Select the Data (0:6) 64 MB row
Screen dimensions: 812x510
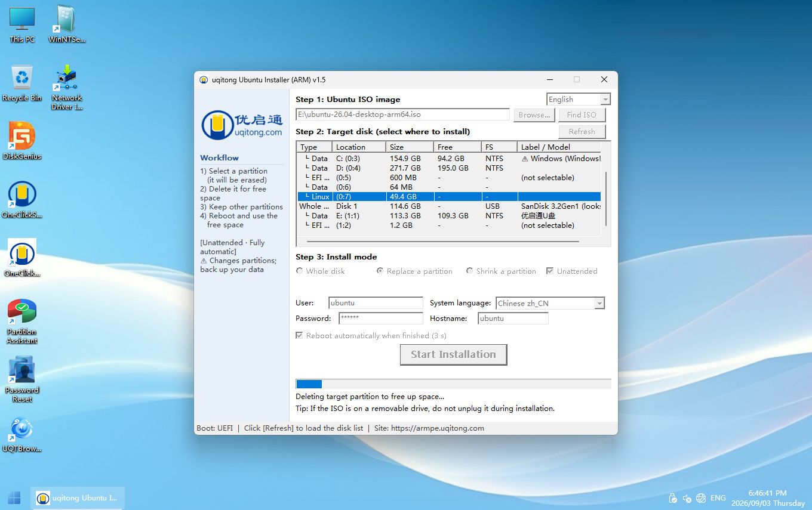coord(449,187)
